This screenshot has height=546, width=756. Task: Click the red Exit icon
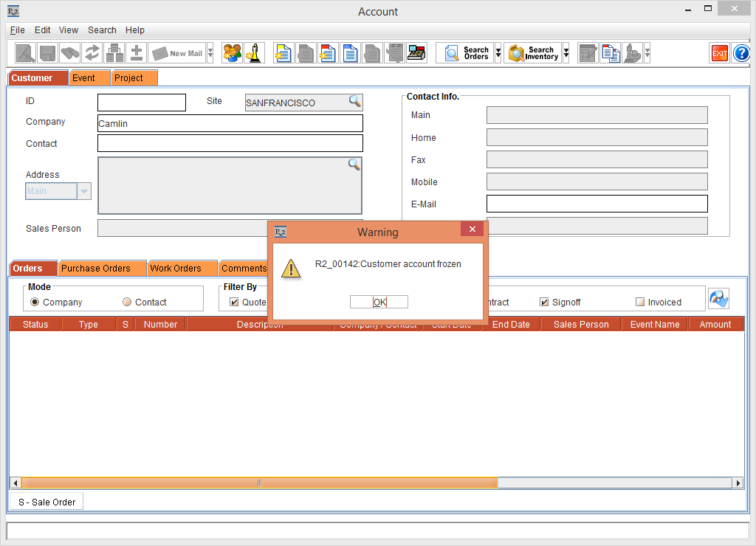pos(719,53)
